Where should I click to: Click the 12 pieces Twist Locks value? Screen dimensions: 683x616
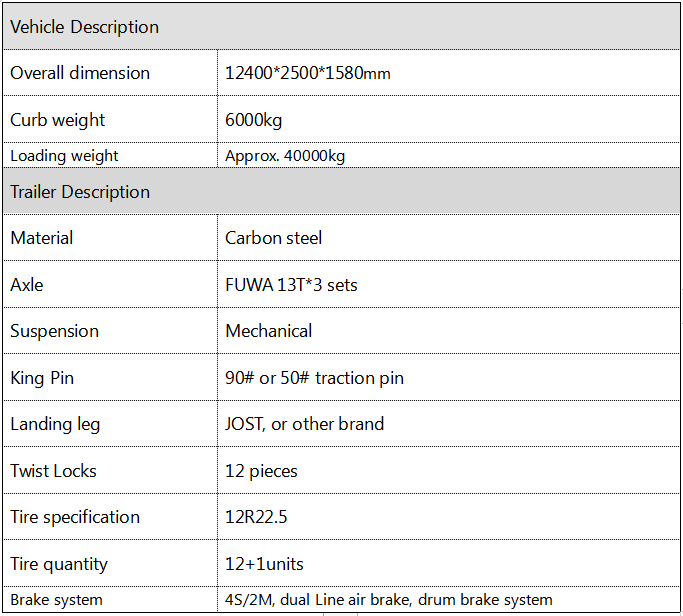[x=261, y=471]
